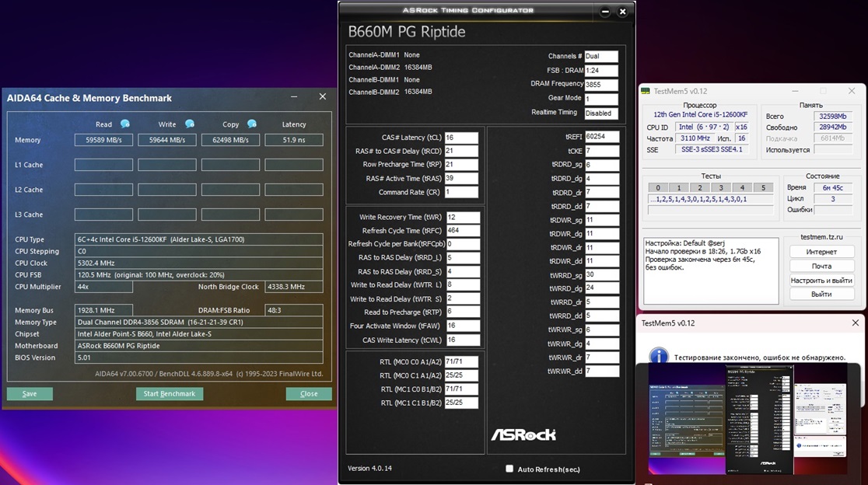Click the info icon next to Write

(x=189, y=124)
